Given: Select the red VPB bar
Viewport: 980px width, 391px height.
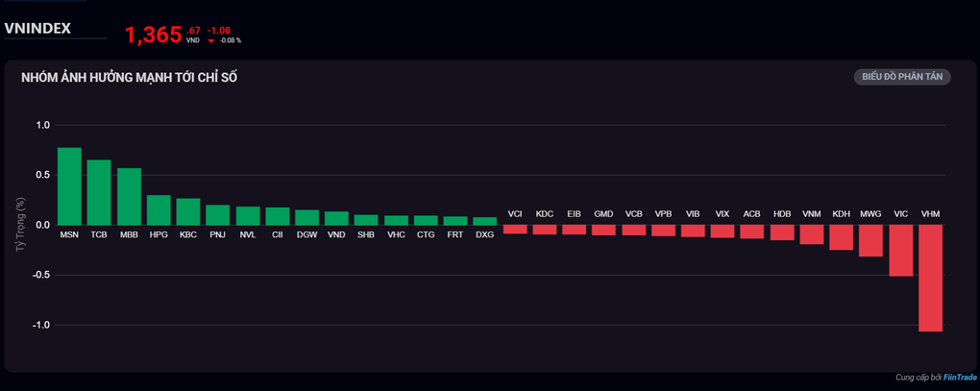Looking at the screenshot, I should tap(663, 231).
